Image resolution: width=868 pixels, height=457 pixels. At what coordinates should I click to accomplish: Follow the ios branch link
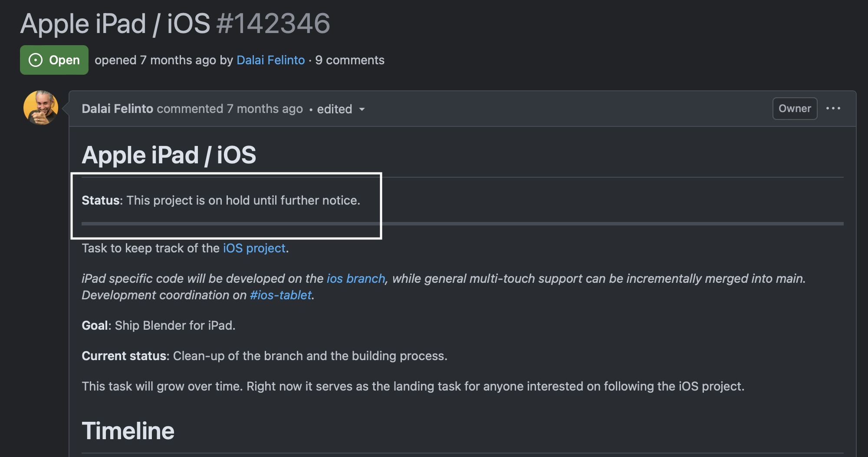point(356,278)
